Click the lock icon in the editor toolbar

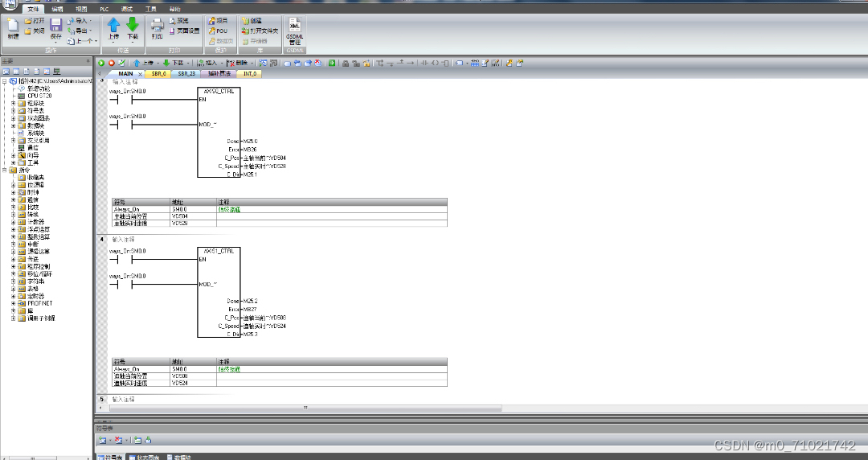point(346,64)
